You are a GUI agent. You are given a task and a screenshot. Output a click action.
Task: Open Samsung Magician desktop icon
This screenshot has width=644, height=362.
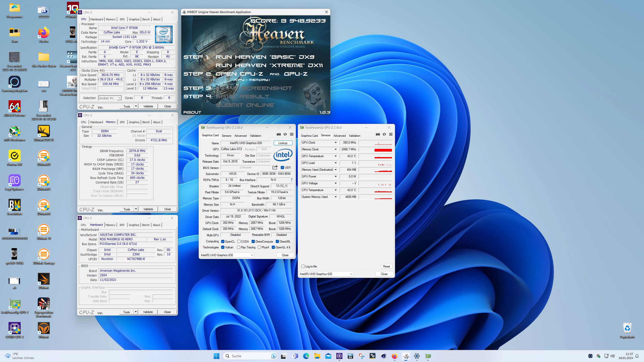tap(14, 84)
